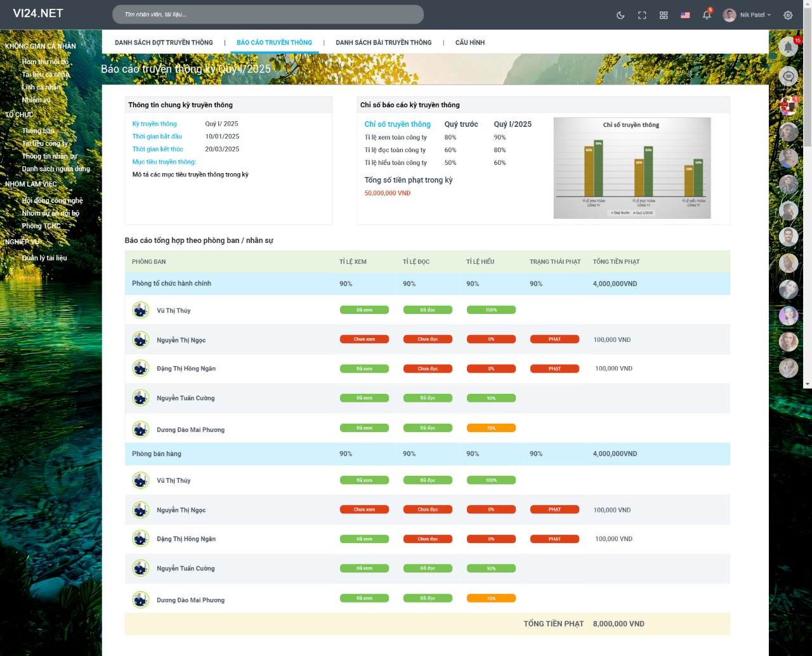The image size is (812, 656).
Task: Click Nguyễn Tuấn Cường's avatar under Phòng bán hàng
Action: pyautogui.click(x=141, y=568)
